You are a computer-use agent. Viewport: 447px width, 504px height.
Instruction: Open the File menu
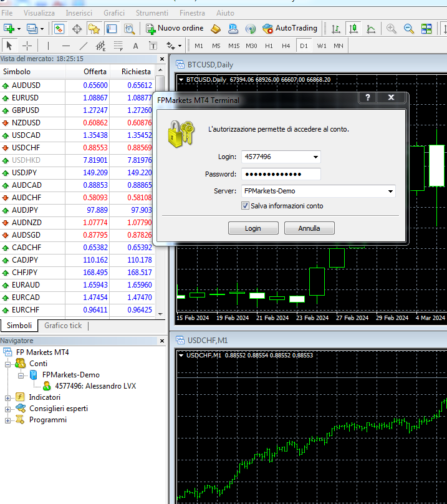(7, 13)
